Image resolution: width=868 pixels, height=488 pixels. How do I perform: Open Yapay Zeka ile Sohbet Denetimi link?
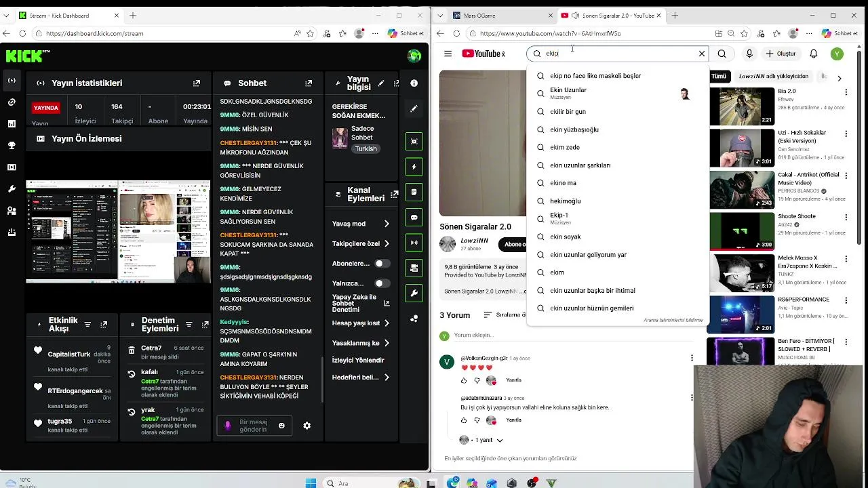[x=361, y=303]
